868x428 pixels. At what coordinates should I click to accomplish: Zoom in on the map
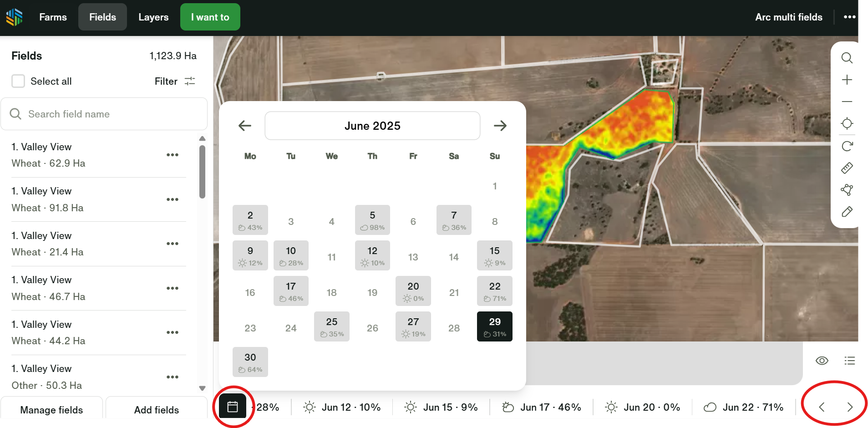point(847,80)
